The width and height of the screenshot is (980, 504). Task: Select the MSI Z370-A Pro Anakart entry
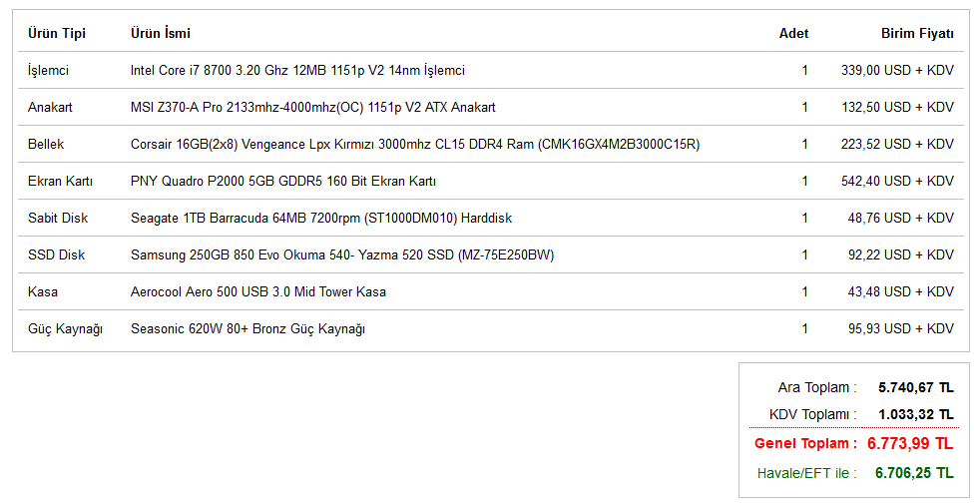click(312, 107)
